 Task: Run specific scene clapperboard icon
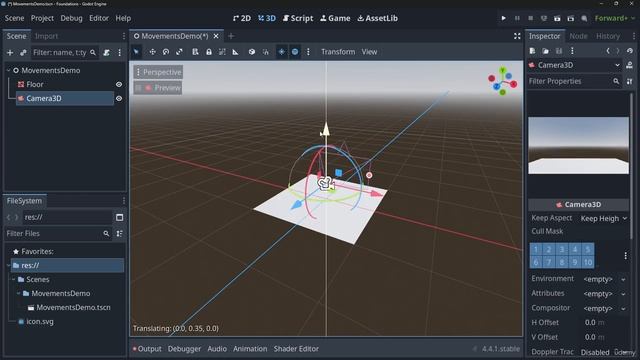[571, 18]
